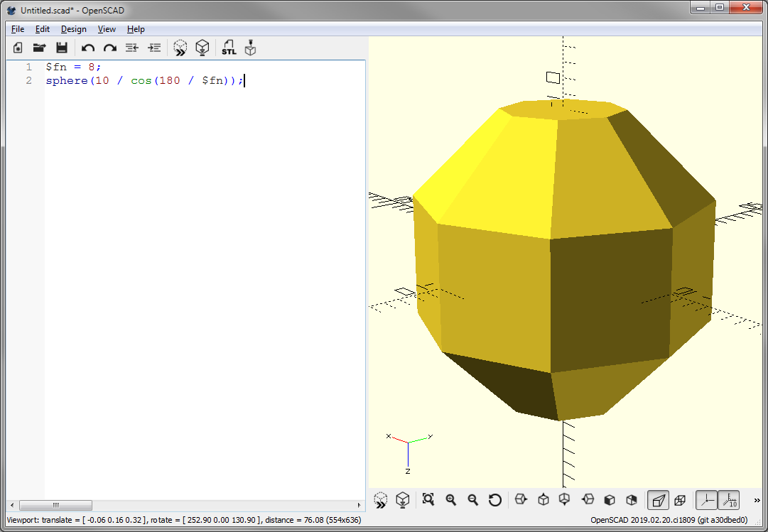The height and width of the screenshot is (532, 768).
Task: Click the Preview icon in editor toolbar
Action: tap(180, 48)
